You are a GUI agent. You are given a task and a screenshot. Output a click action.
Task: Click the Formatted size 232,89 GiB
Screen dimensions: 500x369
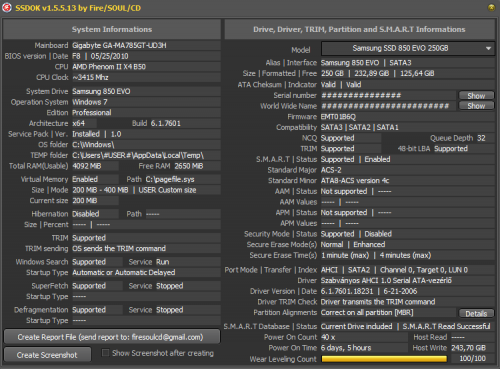(372, 73)
